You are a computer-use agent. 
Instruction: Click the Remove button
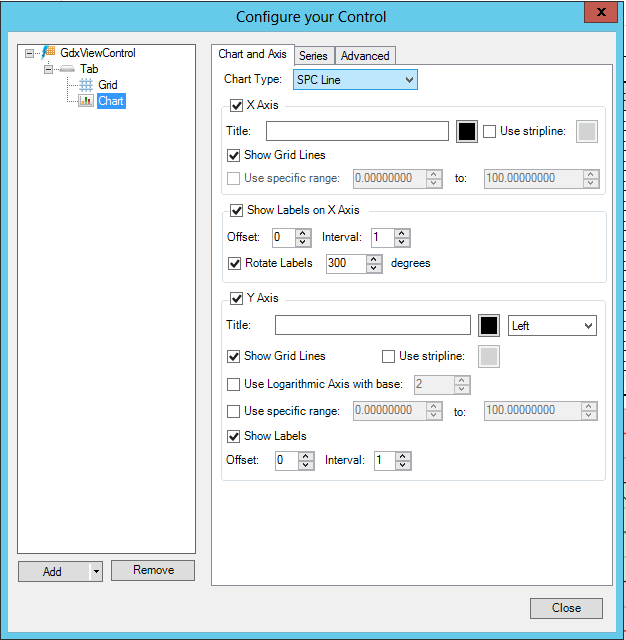coord(153,571)
